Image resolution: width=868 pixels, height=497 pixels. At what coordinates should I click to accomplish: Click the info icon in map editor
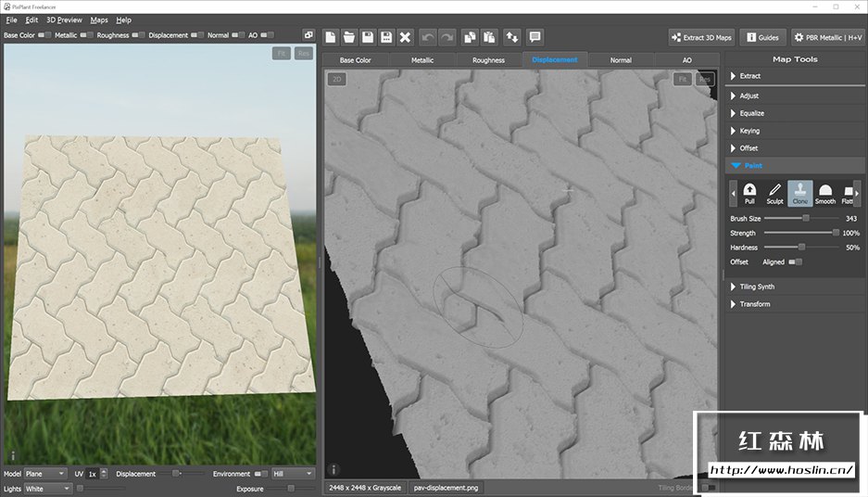[333, 470]
